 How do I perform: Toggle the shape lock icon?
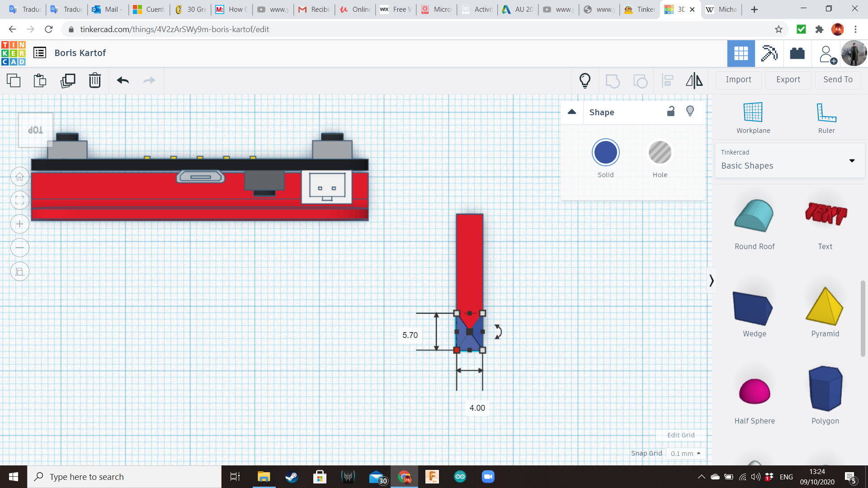tap(671, 112)
